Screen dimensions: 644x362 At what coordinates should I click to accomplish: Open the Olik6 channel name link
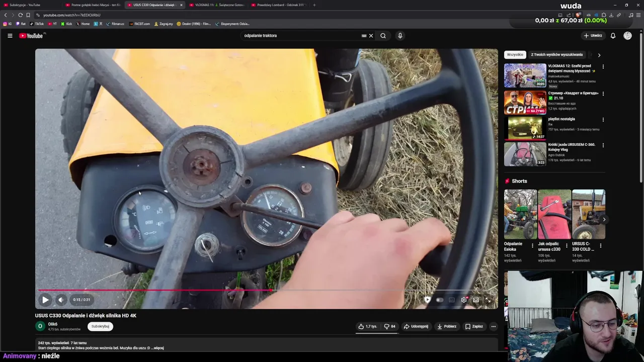pyautogui.click(x=52, y=324)
